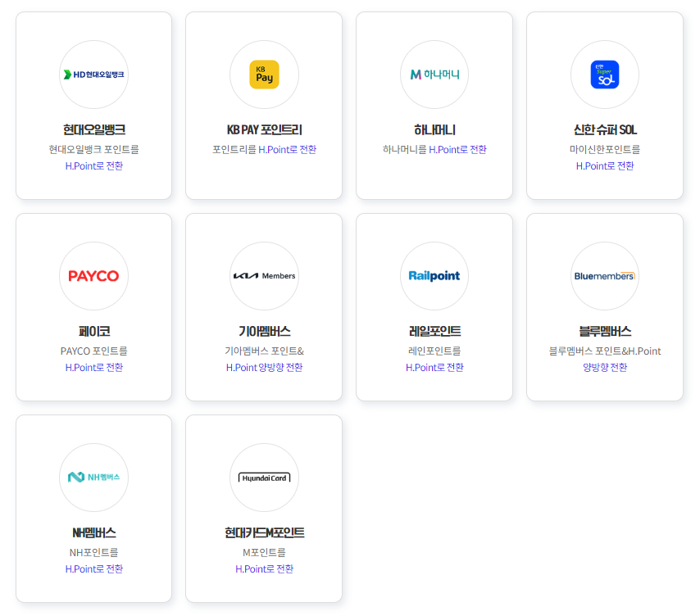
Task: Select the Hyundai Card logo icon
Action: click(264, 478)
